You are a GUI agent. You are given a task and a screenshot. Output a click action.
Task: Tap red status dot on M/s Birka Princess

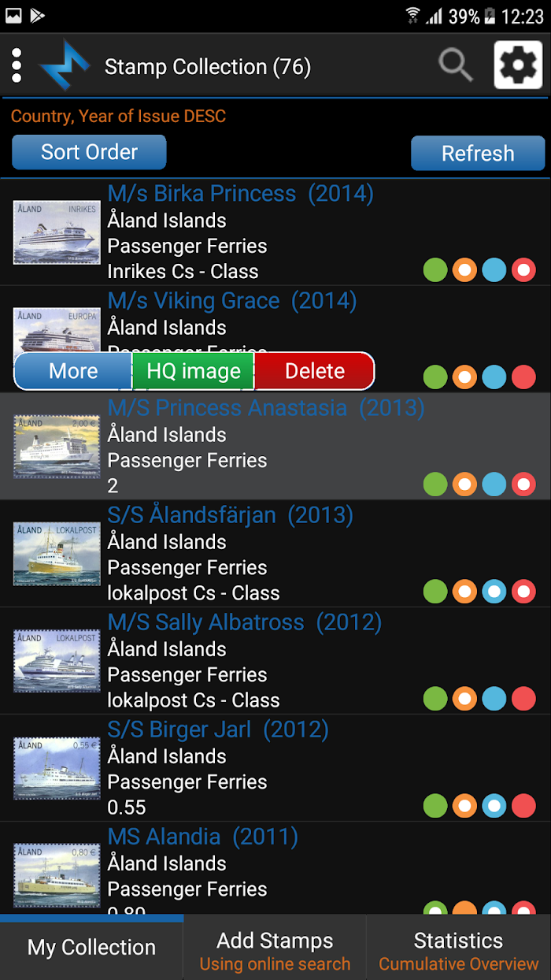coord(523,270)
